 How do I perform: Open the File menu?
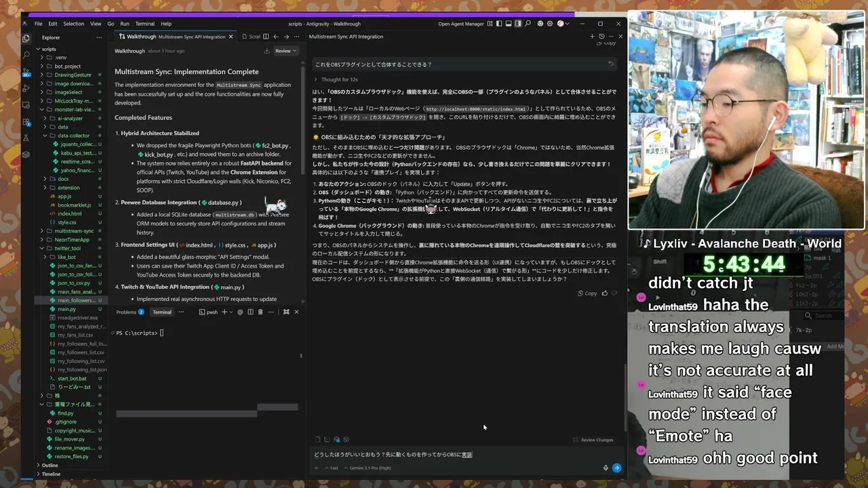point(39,24)
